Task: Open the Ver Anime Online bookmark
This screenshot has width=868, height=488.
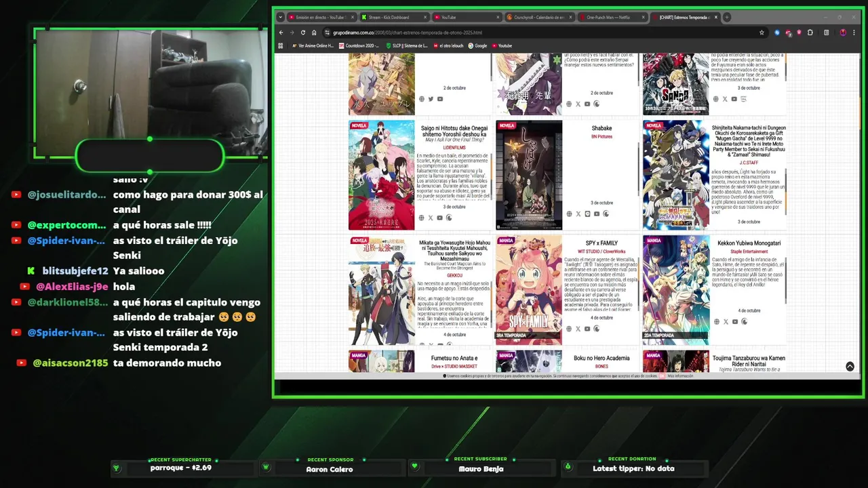Action: point(312,45)
